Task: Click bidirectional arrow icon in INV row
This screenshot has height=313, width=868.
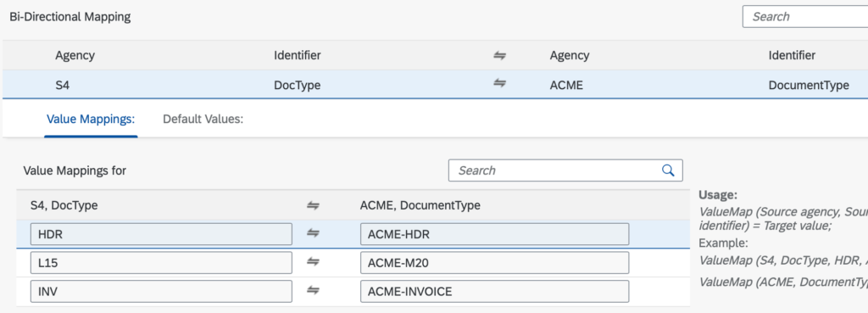Action: (314, 291)
